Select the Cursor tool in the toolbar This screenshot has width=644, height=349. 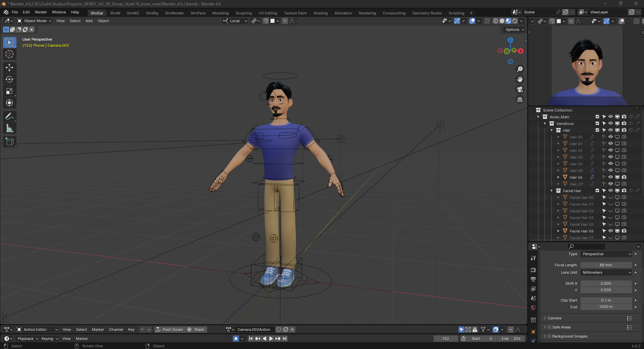pyautogui.click(x=9, y=54)
